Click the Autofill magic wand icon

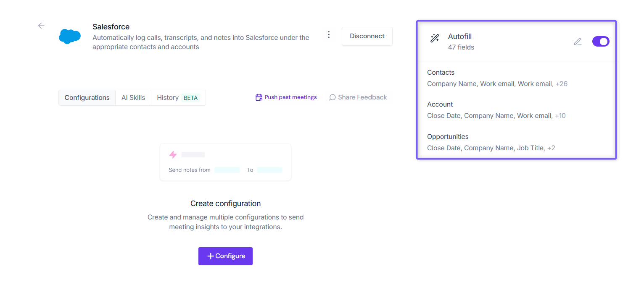pos(435,39)
